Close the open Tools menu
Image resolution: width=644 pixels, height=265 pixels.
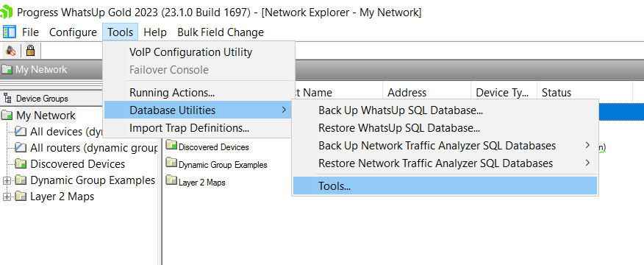click(121, 32)
